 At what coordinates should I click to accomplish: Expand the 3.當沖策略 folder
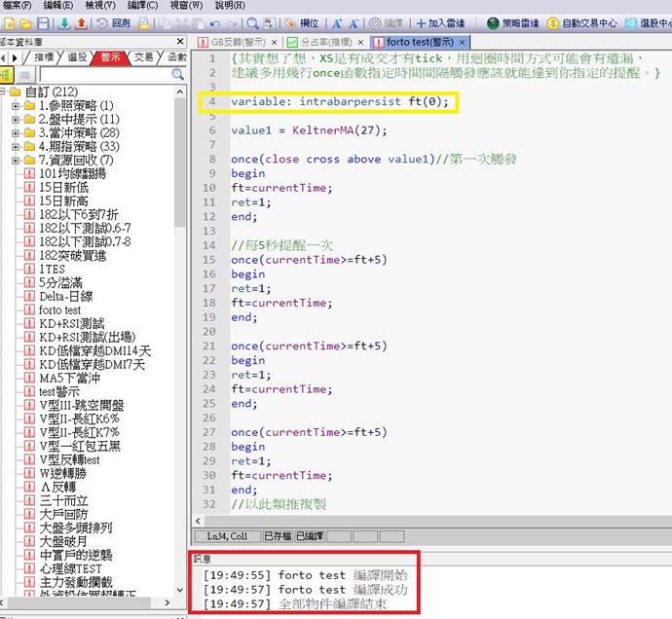(16, 132)
